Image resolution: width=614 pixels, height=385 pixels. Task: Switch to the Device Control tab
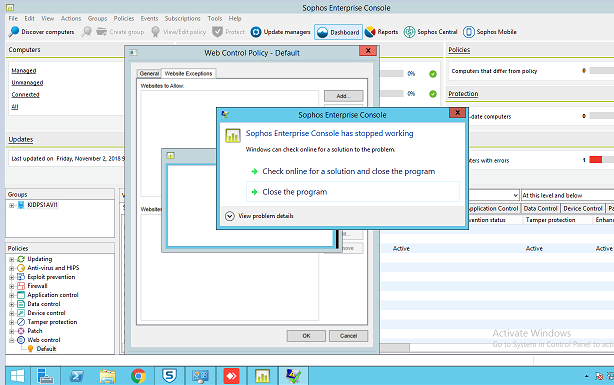pyautogui.click(x=583, y=208)
